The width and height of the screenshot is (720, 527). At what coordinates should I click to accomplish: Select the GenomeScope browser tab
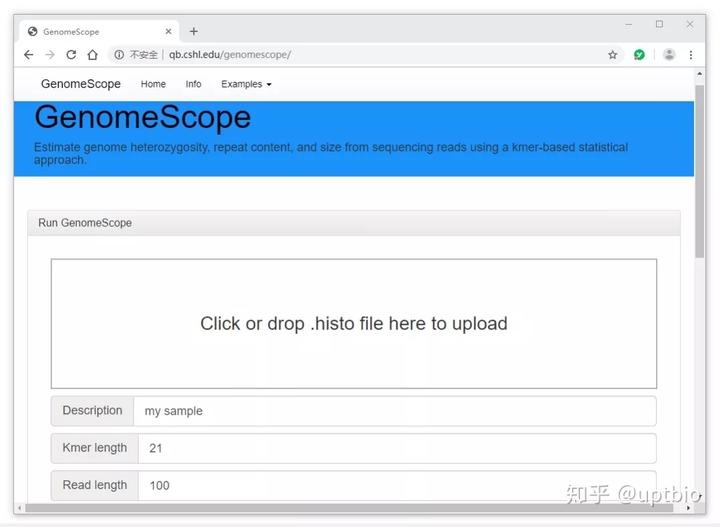tap(99, 31)
